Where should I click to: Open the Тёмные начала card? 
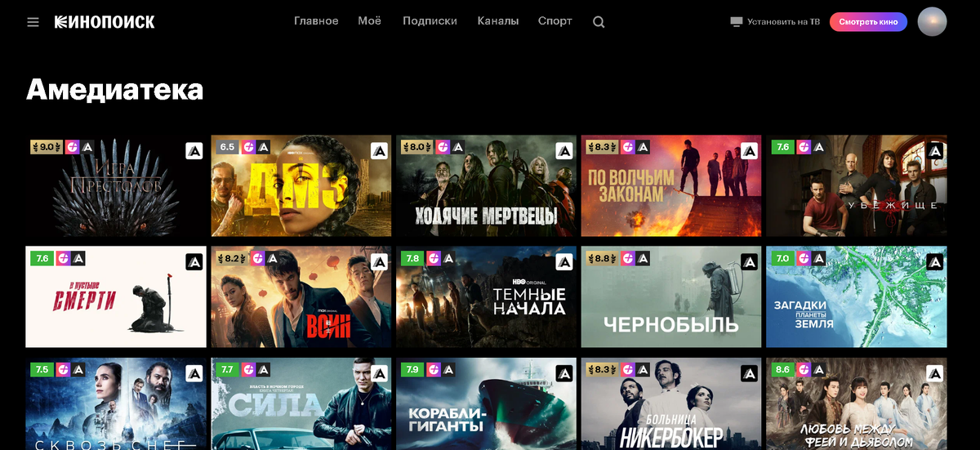tap(486, 297)
